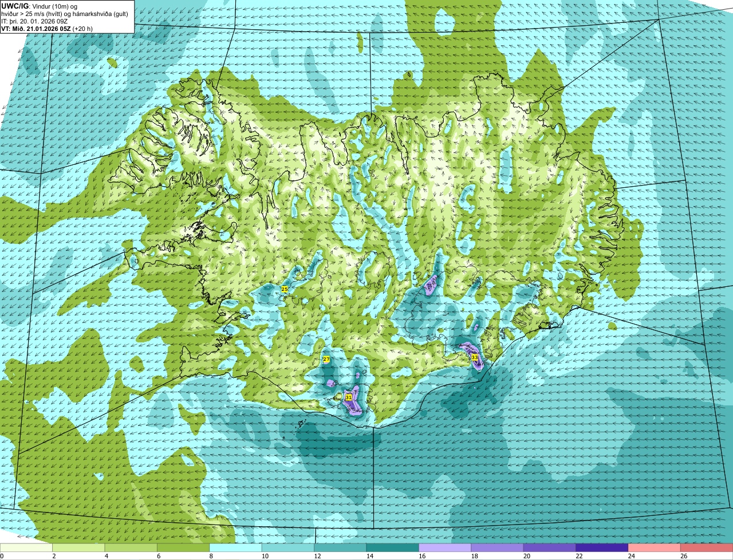
Task: Select the 2–4 m/s legend swatch
Action: [78, 548]
